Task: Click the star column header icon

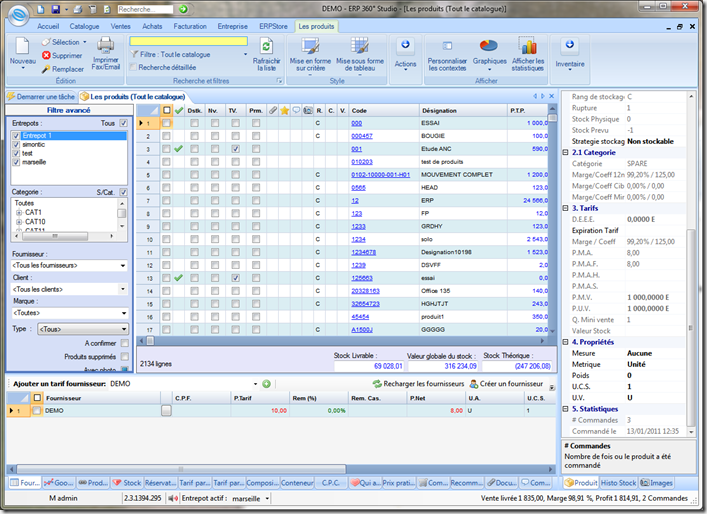Action: tap(284, 110)
